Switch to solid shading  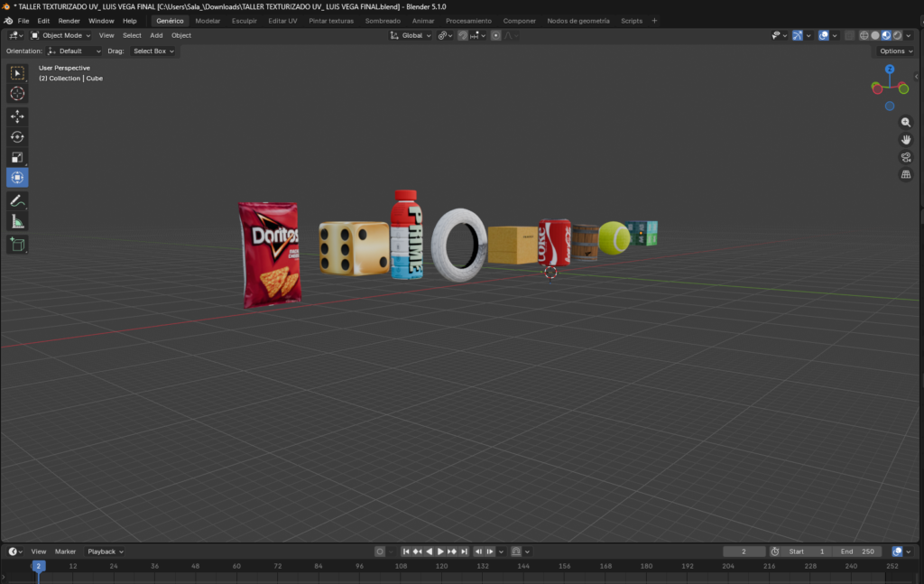pyautogui.click(x=875, y=35)
